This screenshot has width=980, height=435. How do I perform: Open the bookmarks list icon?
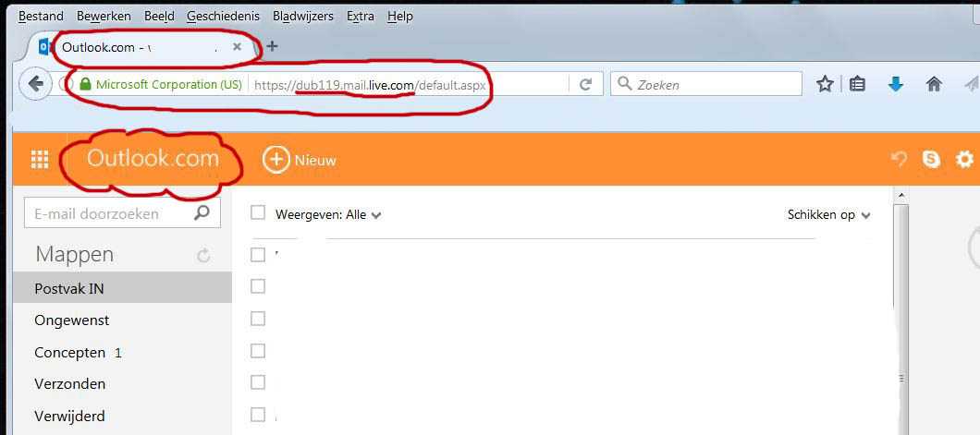tap(858, 84)
